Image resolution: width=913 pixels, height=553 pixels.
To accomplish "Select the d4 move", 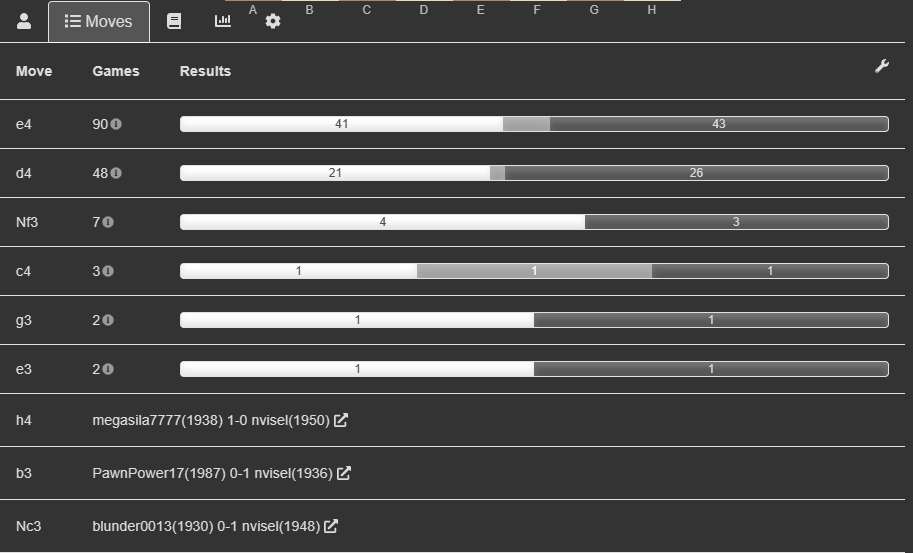I will [x=24, y=173].
